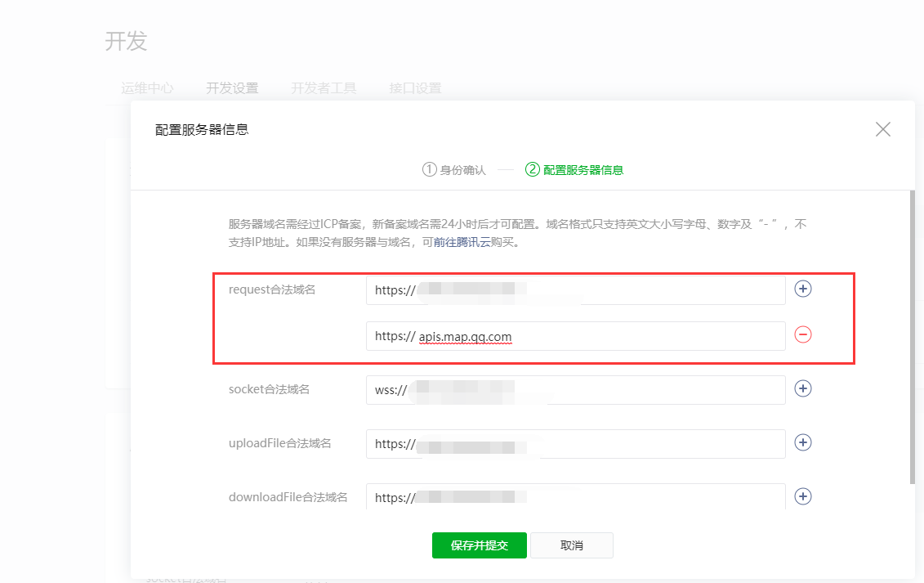The image size is (924, 583).
Task: Open the 前往腾讯云 link
Action: pyautogui.click(x=462, y=243)
